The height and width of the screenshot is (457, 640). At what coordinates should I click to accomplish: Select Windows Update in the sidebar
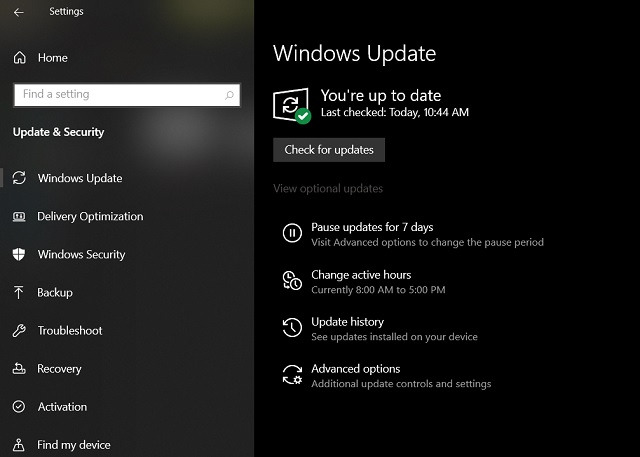[80, 178]
